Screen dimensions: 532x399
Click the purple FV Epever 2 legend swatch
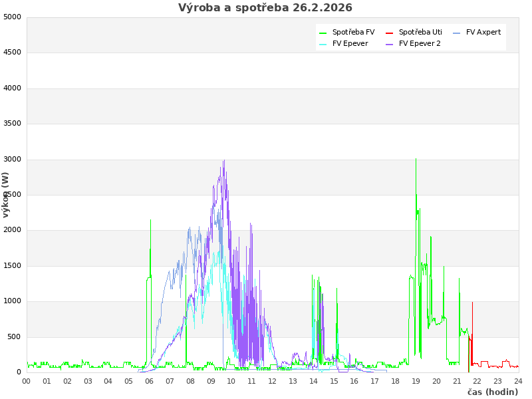(390, 44)
